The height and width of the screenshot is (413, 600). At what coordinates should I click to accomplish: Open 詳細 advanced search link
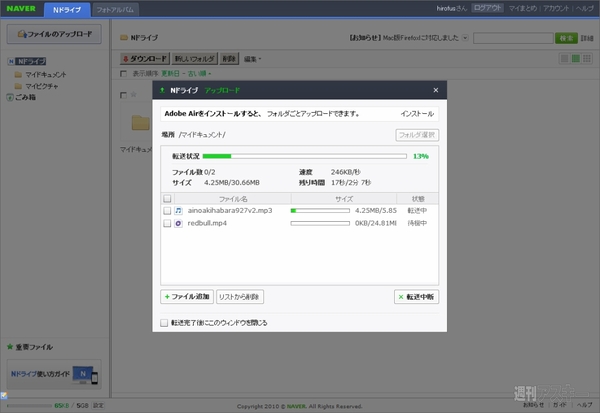click(587, 38)
